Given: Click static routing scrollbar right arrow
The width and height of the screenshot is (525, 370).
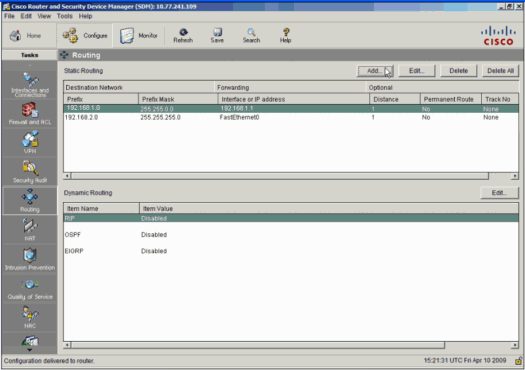Looking at the screenshot, I should tap(515, 176).
